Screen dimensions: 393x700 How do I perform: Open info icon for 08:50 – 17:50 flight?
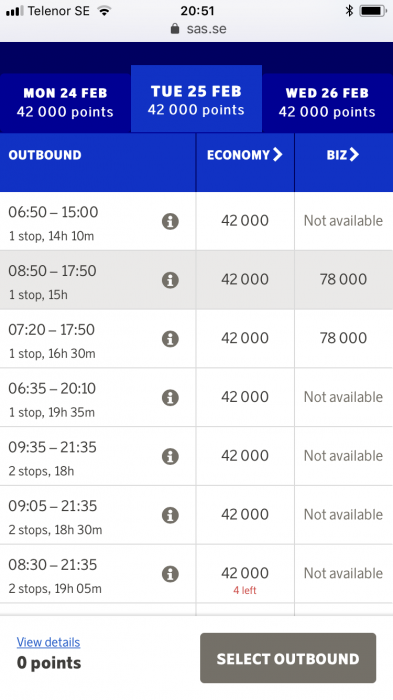(170, 280)
